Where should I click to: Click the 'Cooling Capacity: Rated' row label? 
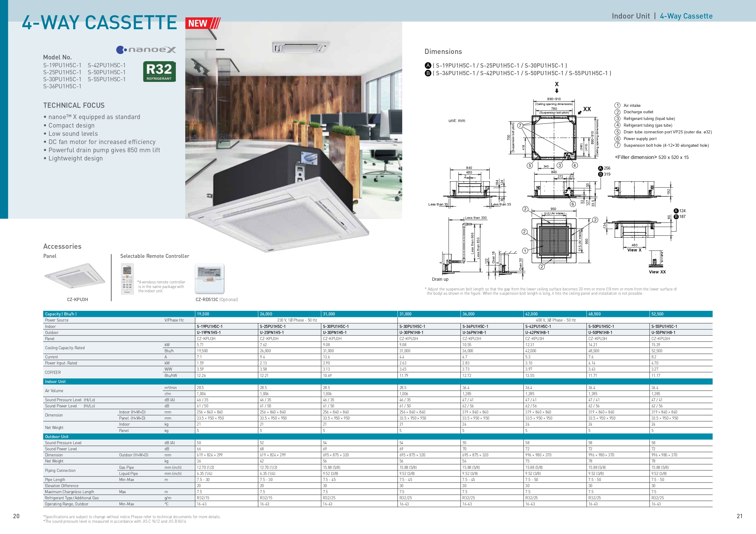tap(65, 348)
